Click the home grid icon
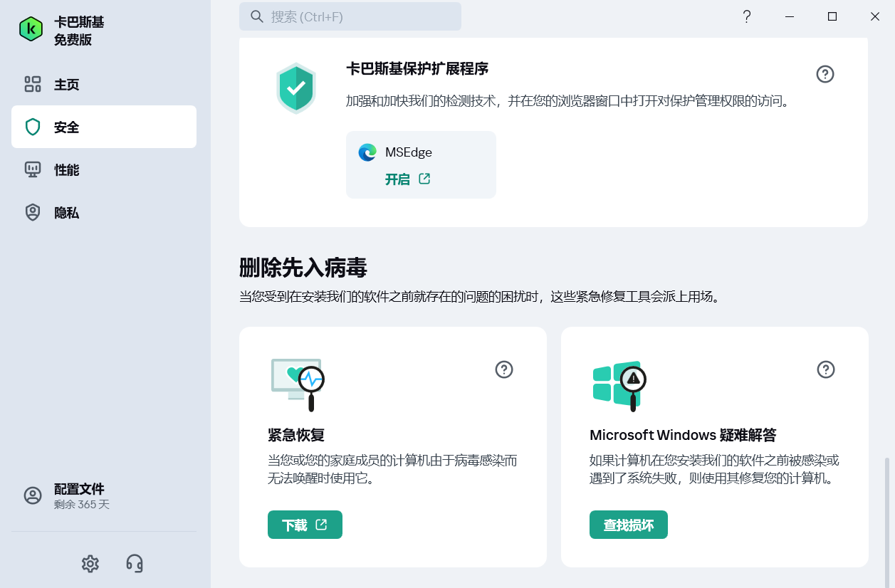This screenshot has width=895, height=588. [x=33, y=85]
